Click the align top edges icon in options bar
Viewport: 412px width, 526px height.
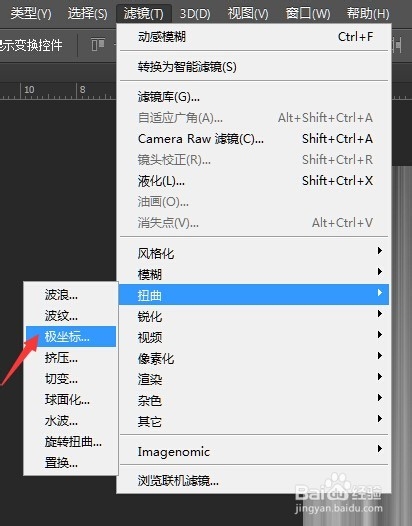pyautogui.click(x=98, y=45)
